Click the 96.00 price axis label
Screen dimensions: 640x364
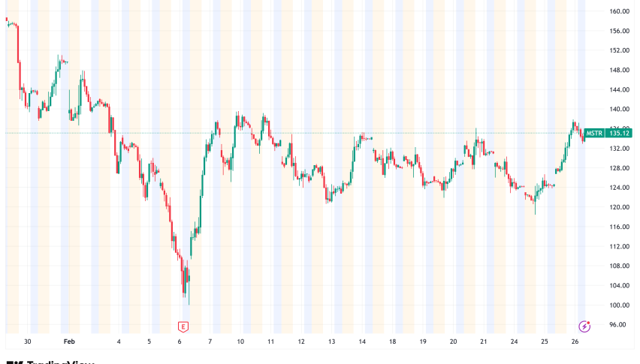[x=619, y=324]
